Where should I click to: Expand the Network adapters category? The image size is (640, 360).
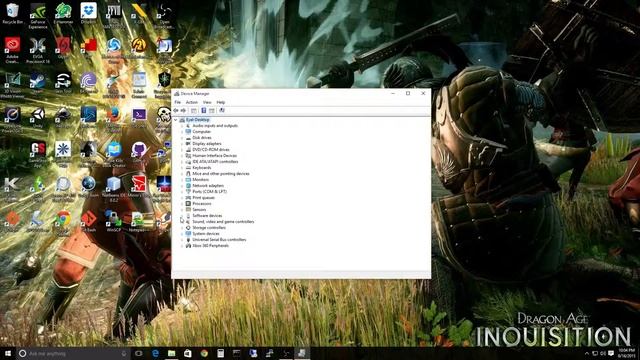pos(182,186)
